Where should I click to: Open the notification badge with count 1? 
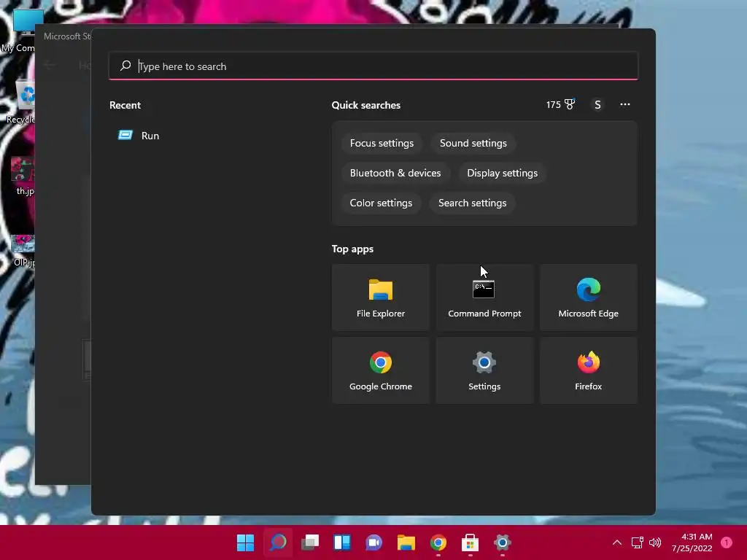click(727, 542)
